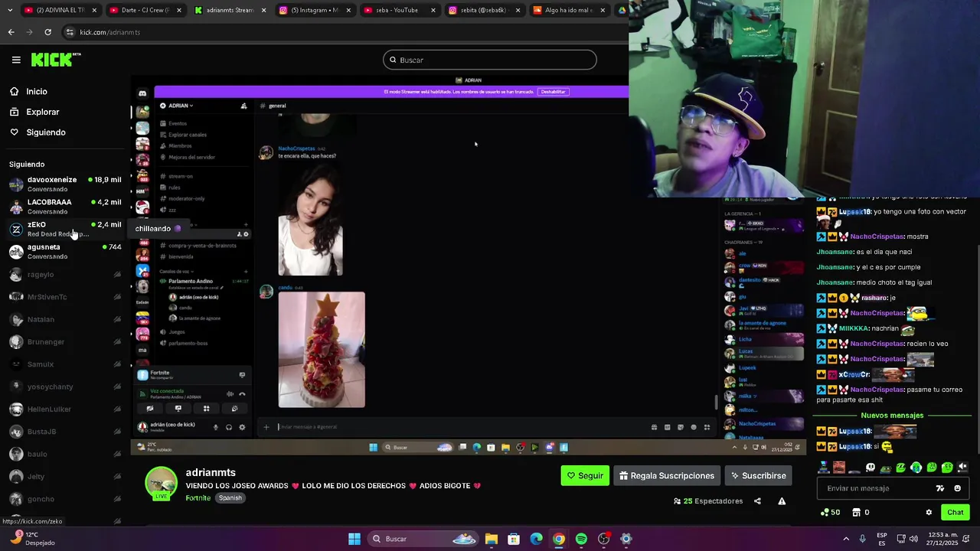Click the green Chat send button
This screenshot has height=551, width=980.
coord(955,512)
